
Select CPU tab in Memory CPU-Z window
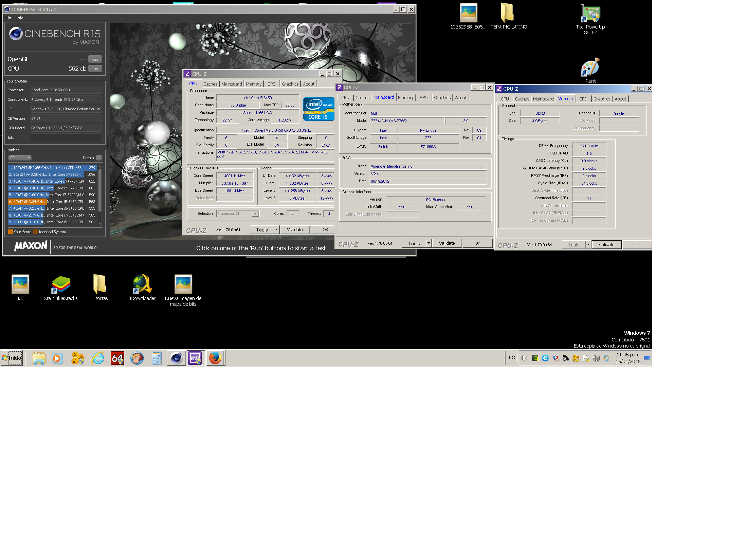pos(505,99)
